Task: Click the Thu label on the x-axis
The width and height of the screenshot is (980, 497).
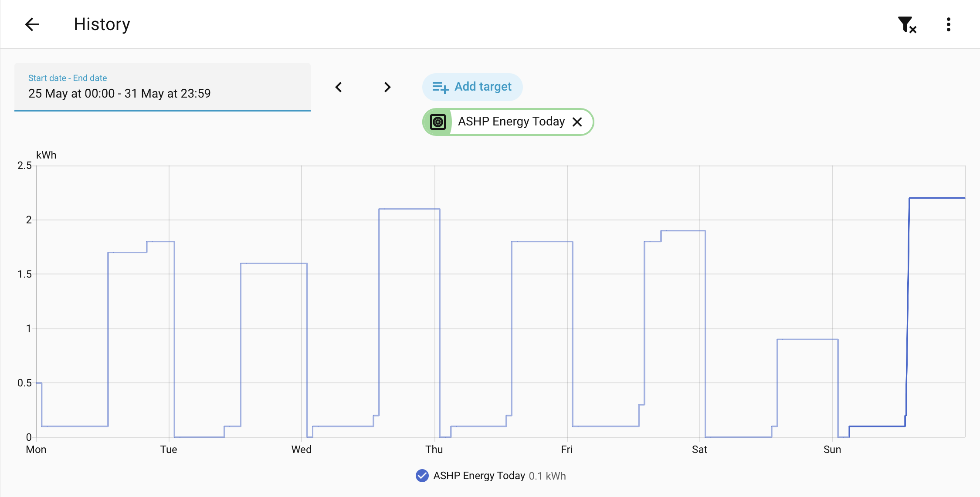Action: click(434, 450)
